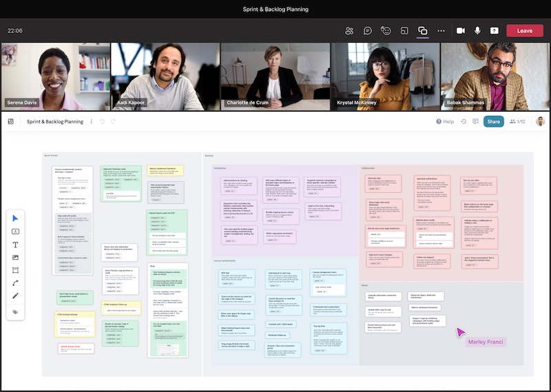551x392 pixels.
Task: Click the Sprint Docket frame label
Action: (x=51, y=156)
